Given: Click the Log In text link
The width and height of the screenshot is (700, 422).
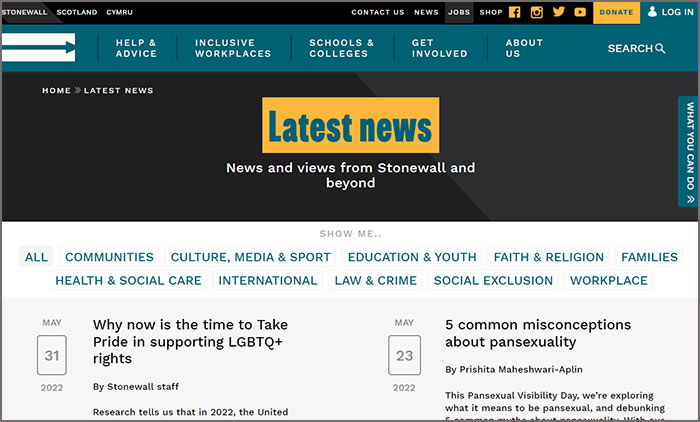Looking at the screenshot, I should (x=677, y=12).
